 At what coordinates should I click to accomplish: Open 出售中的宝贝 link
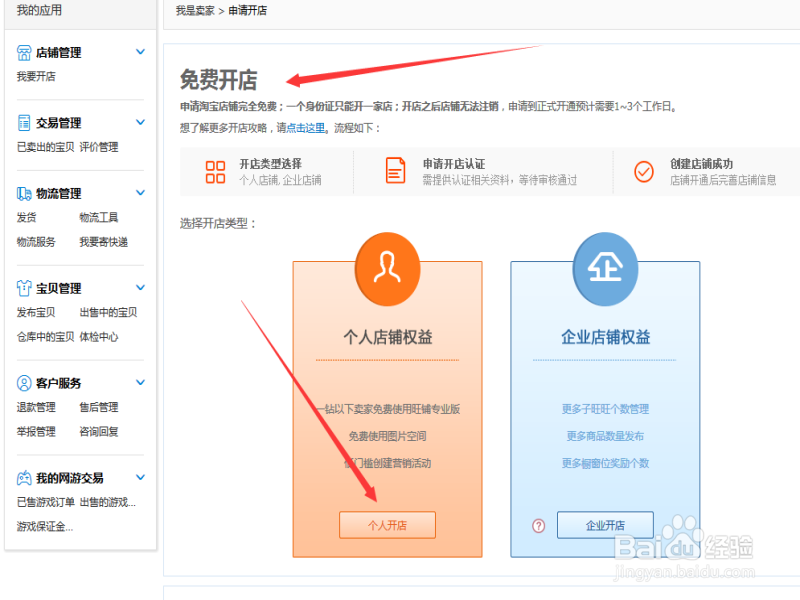[108, 312]
